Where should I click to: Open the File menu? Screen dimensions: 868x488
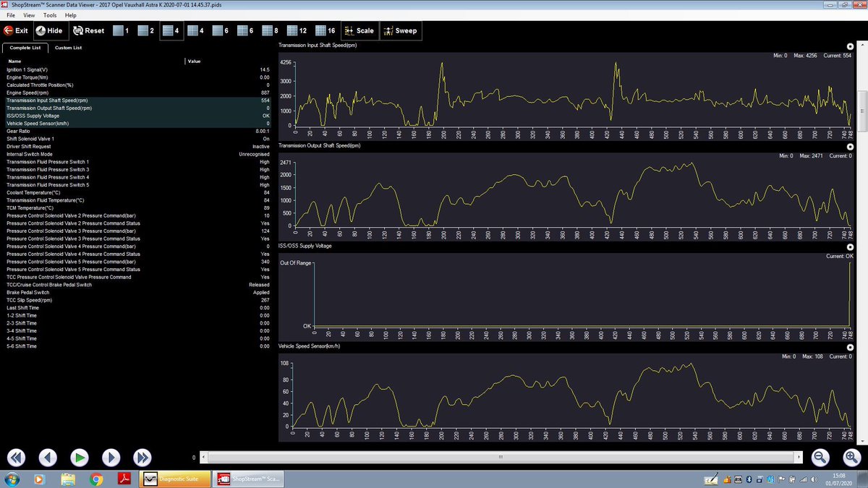11,15
